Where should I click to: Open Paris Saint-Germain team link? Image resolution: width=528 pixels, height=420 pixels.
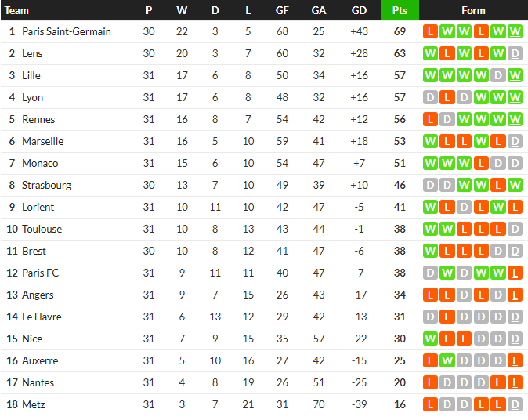67,31
